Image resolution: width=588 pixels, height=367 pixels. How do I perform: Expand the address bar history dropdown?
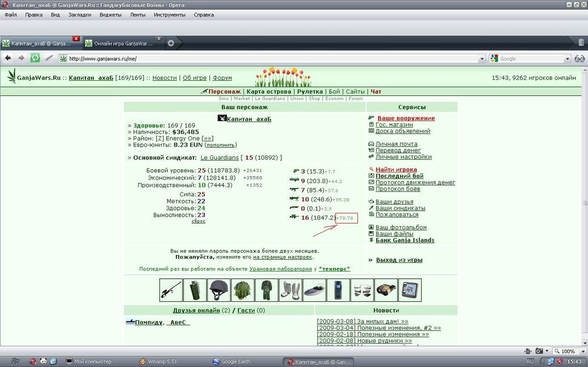482,59
